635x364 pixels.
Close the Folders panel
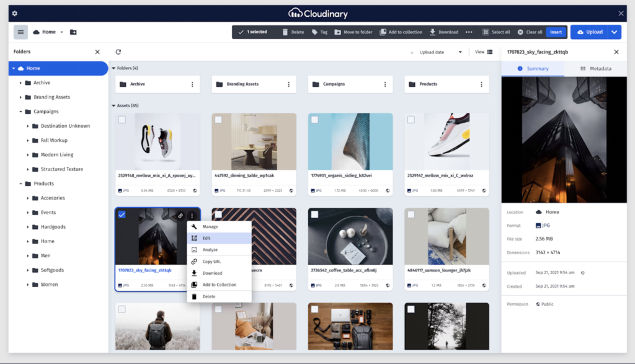[x=97, y=52]
